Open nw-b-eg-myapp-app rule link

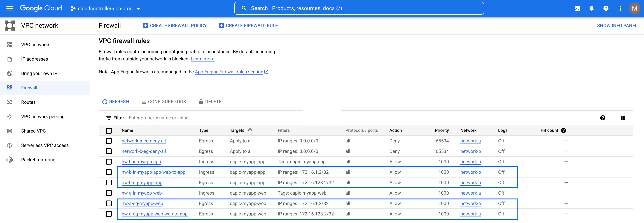tap(142, 183)
